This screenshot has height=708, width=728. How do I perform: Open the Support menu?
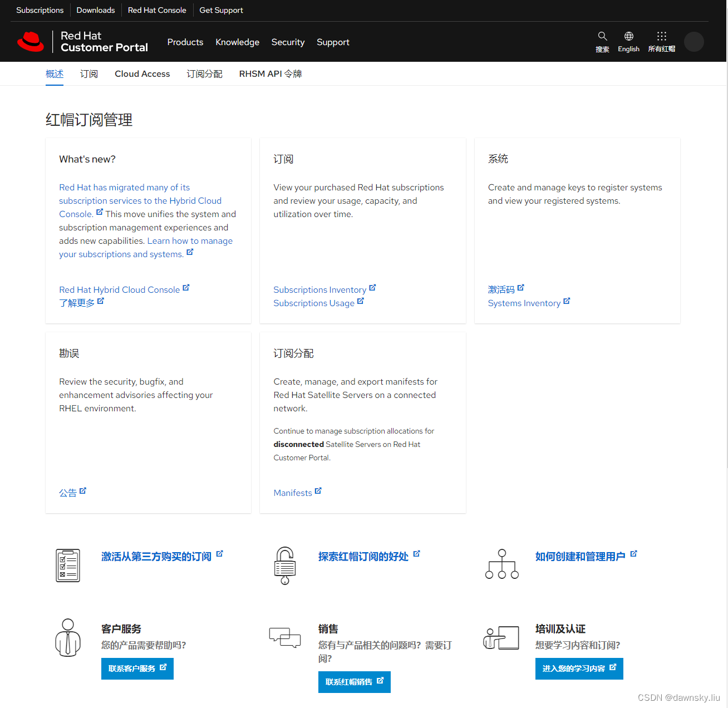[333, 42]
